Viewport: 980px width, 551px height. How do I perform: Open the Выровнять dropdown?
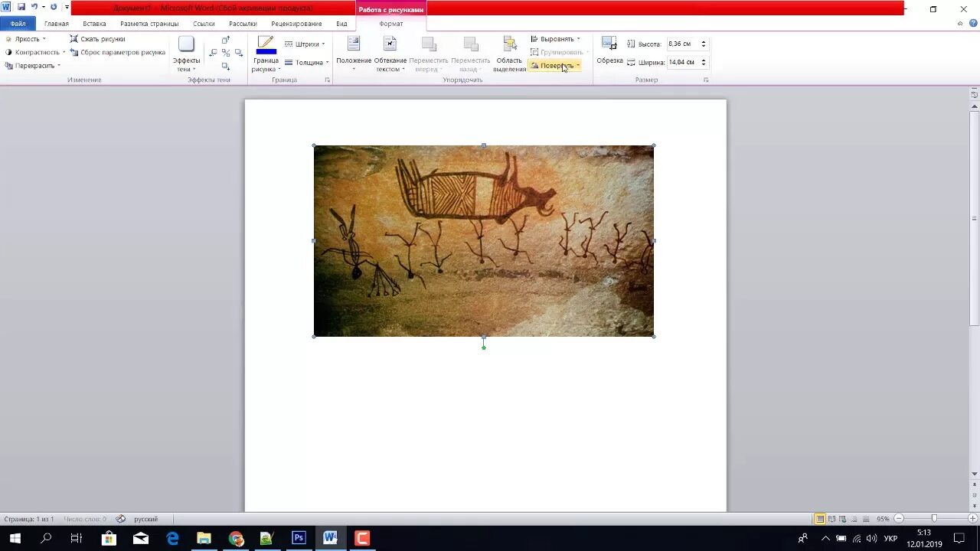555,39
